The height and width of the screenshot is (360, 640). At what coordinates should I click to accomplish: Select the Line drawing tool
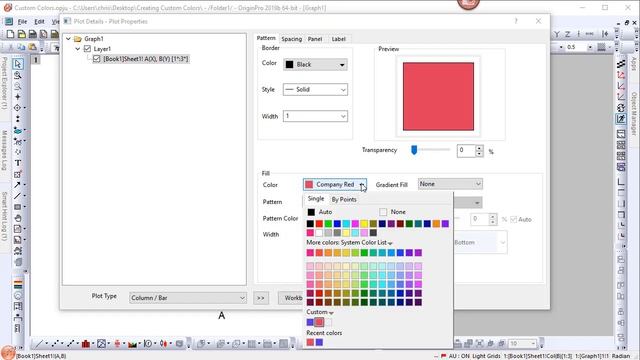tap(18, 196)
